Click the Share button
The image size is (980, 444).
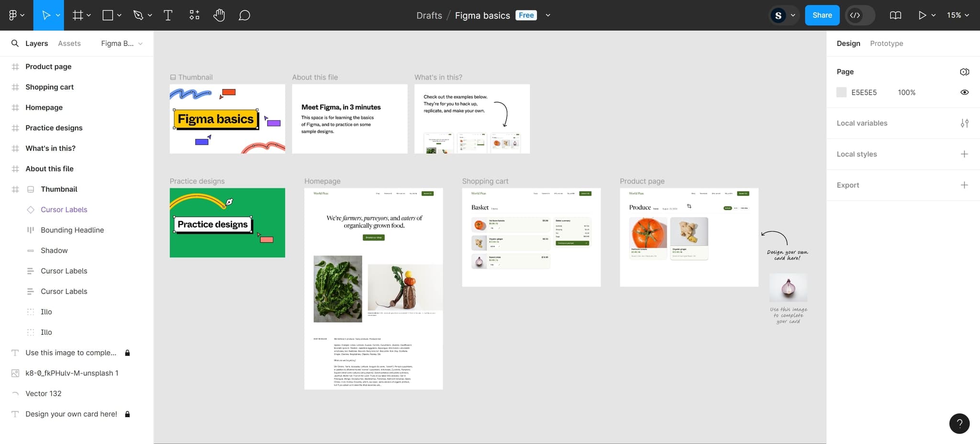pos(822,15)
